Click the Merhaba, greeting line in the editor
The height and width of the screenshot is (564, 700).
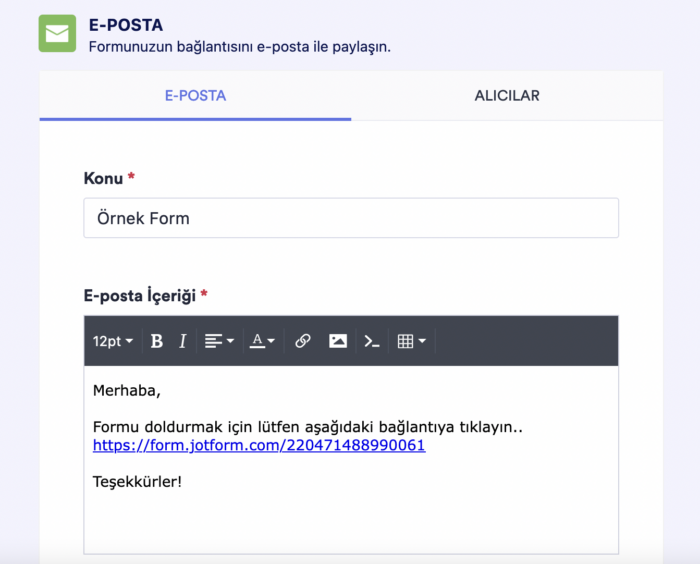click(126, 390)
